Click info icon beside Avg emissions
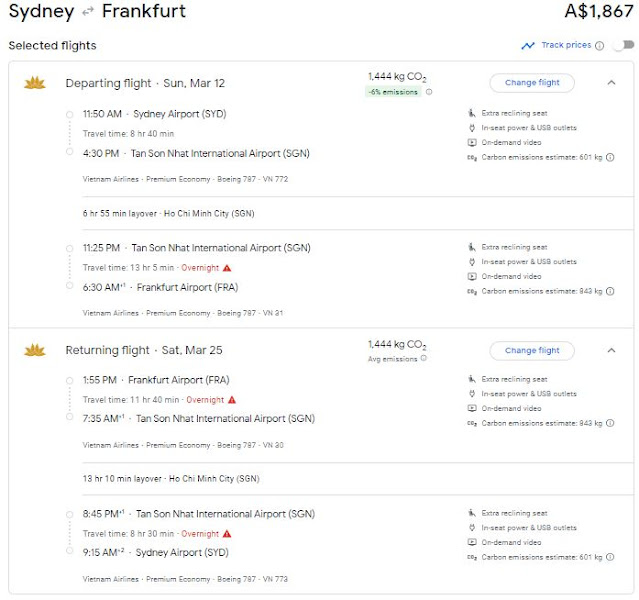Screen dimensions: 639x600 [x=424, y=358]
